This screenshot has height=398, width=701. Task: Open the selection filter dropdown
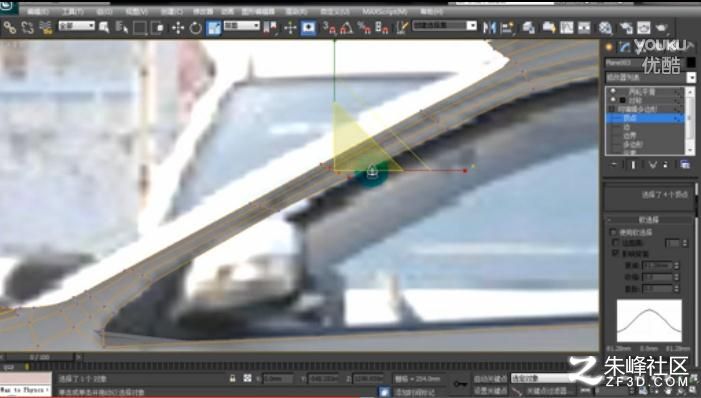76,26
